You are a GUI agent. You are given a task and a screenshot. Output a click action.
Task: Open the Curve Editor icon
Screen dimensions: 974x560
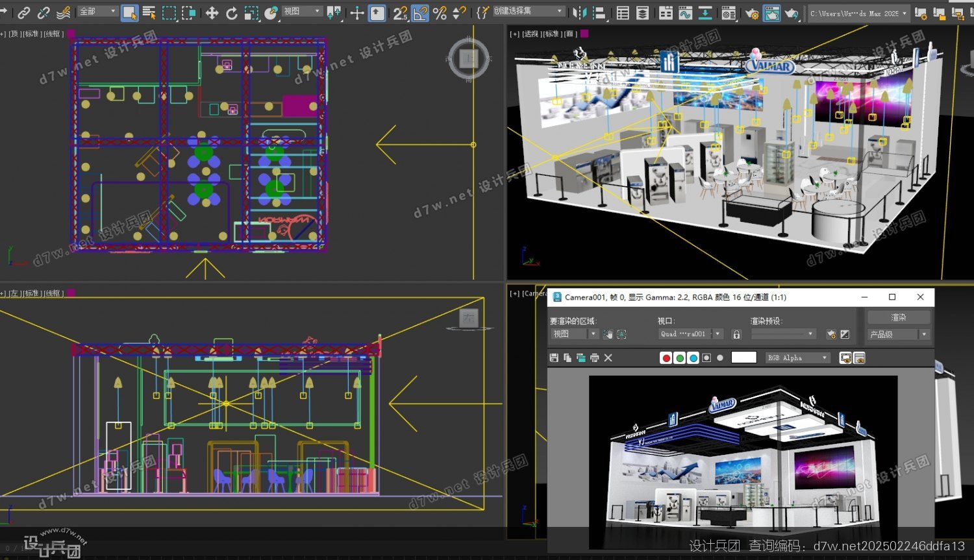coord(685,12)
